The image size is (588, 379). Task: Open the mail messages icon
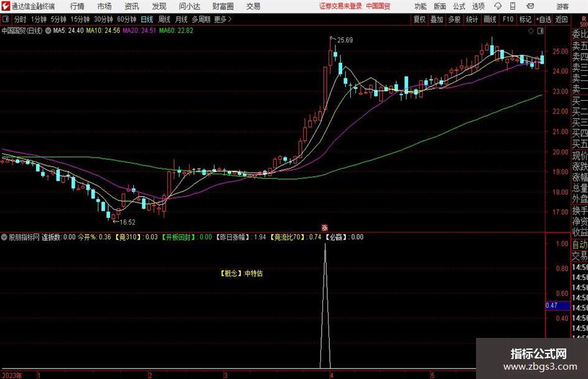pos(530,6)
